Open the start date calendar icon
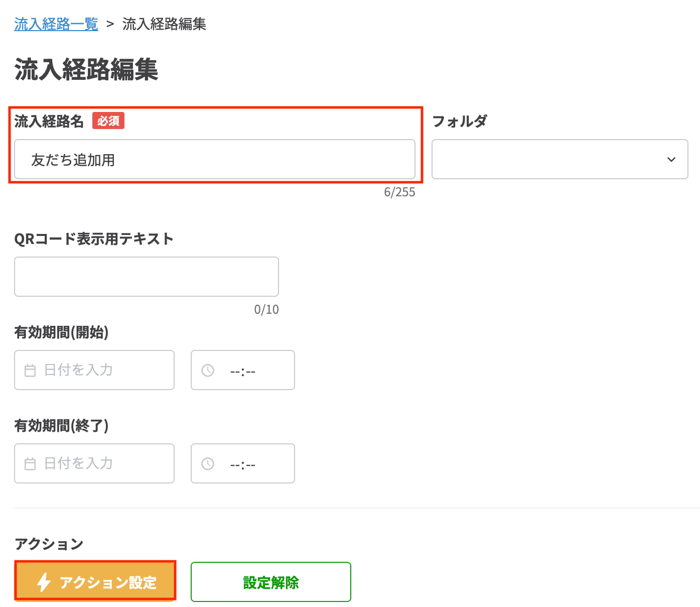700x607 pixels. [x=30, y=370]
